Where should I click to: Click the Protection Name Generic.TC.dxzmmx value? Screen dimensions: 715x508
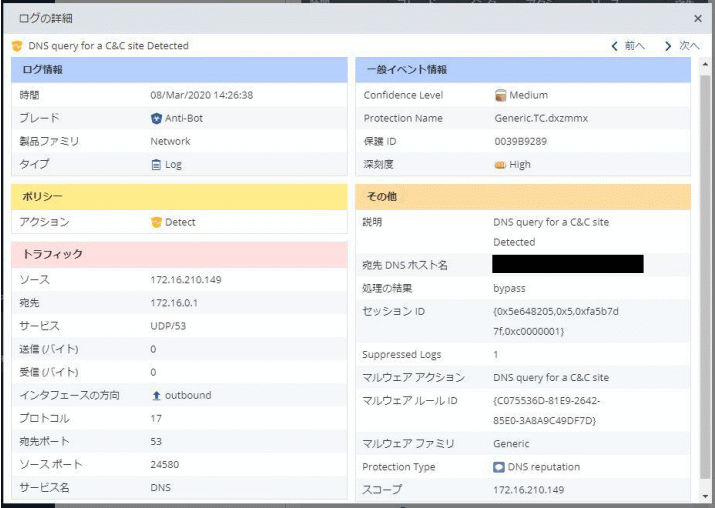pyautogui.click(x=541, y=118)
